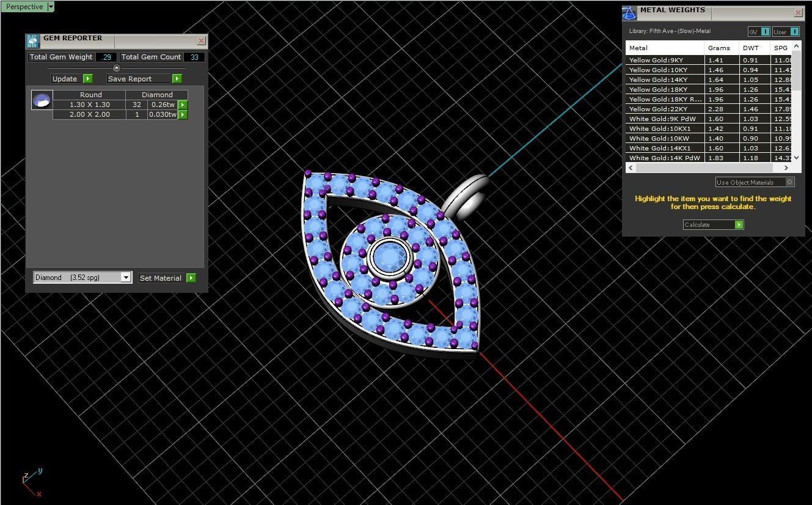Select the White Gold:14K PdW row
Screen dimensions: 812x505
pos(709,158)
